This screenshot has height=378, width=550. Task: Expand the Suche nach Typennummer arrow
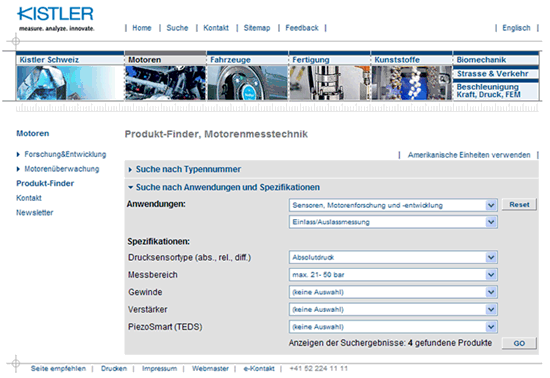point(130,170)
